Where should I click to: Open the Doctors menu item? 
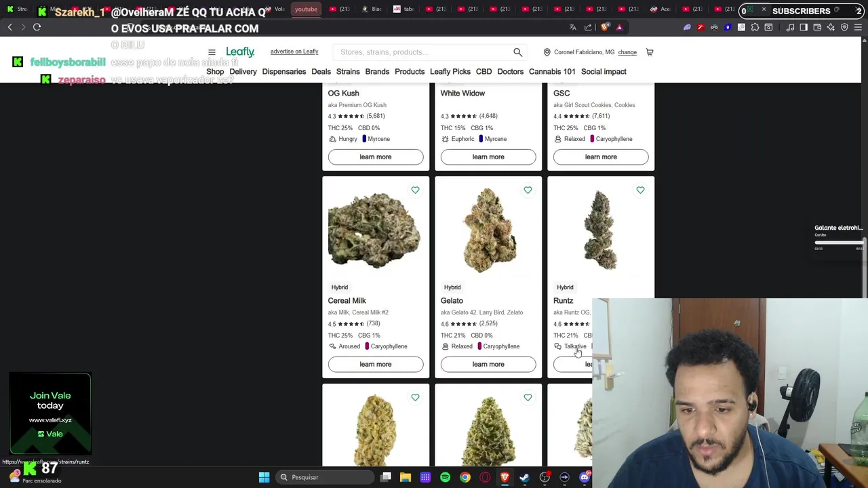pos(510,72)
